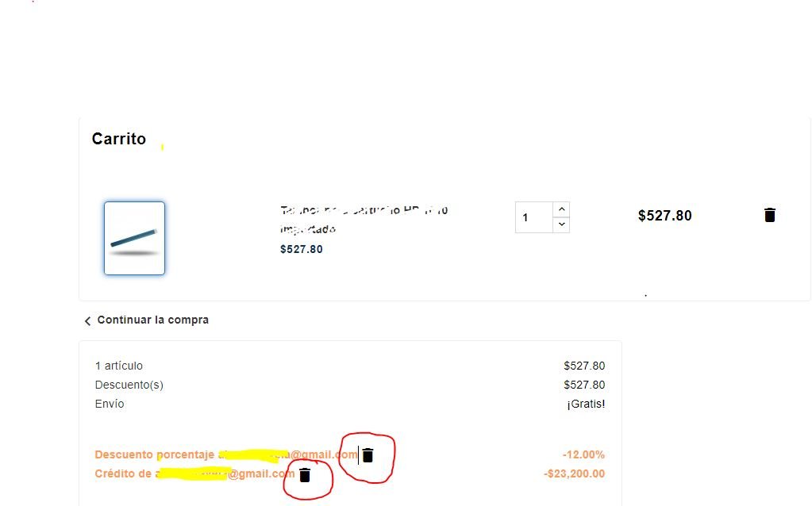Decrease product quantity with down arrow

pos(561,224)
